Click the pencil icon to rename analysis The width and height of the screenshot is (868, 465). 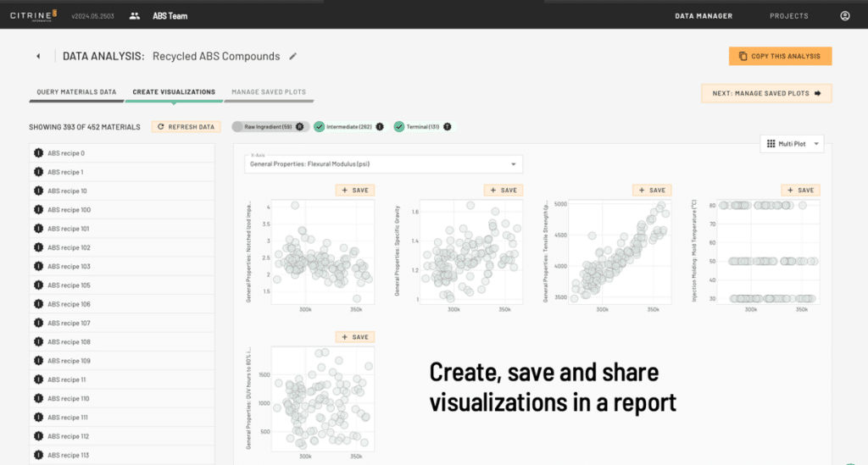293,57
